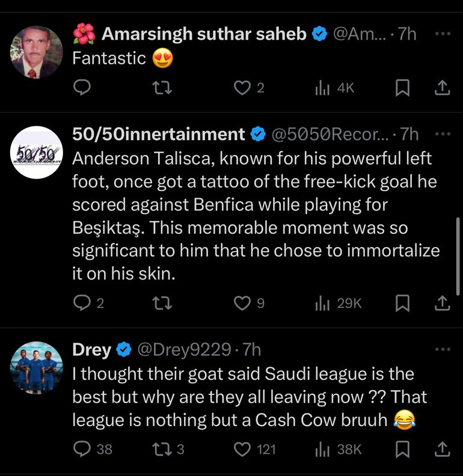Open more options for 50/50innertainment's tweet
463x476 pixels.
click(442, 133)
